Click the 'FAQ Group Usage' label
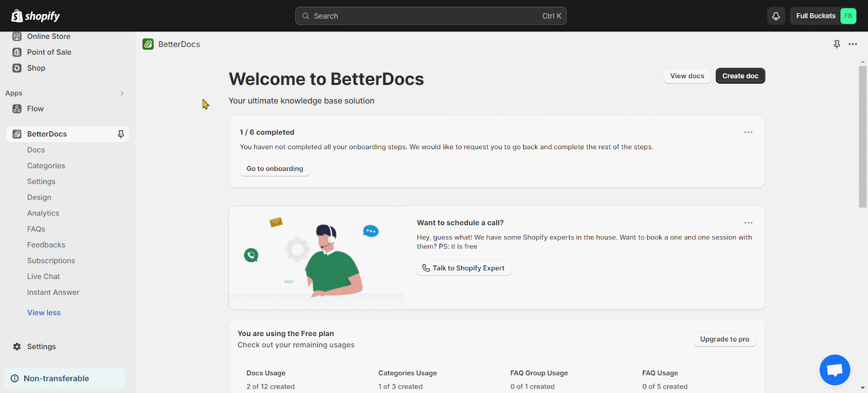868x393 pixels. [539, 373]
